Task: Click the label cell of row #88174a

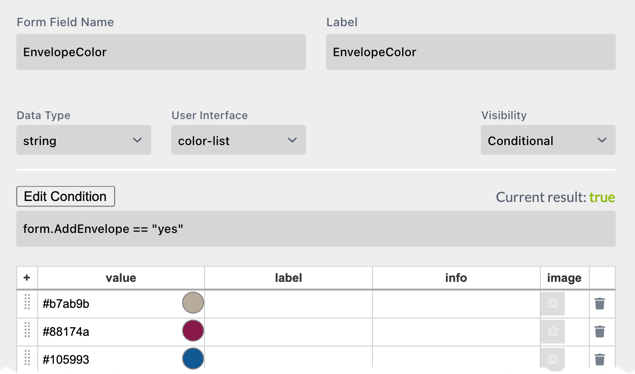Action: [x=288, y=332]
